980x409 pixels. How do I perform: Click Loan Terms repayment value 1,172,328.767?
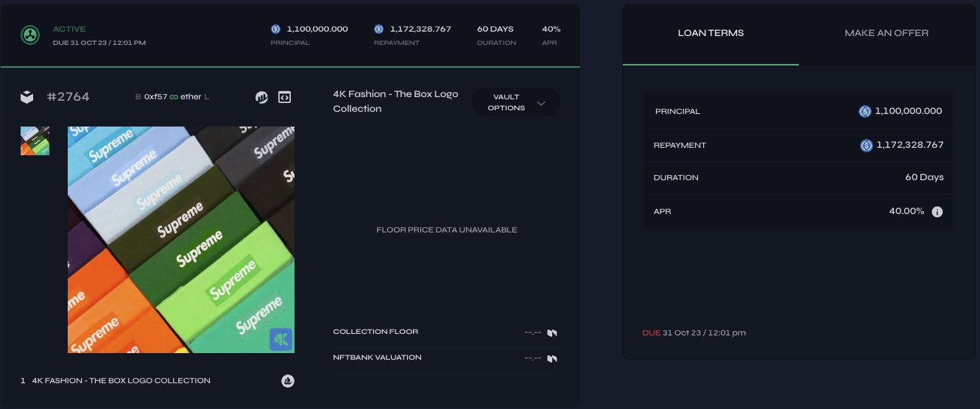tap(910, 146)
